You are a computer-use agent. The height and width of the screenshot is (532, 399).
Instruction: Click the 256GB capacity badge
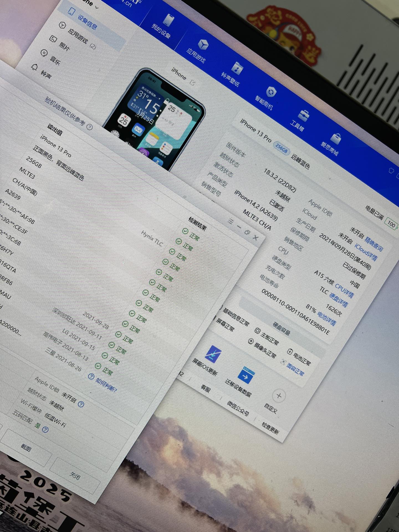click(281, 149)
